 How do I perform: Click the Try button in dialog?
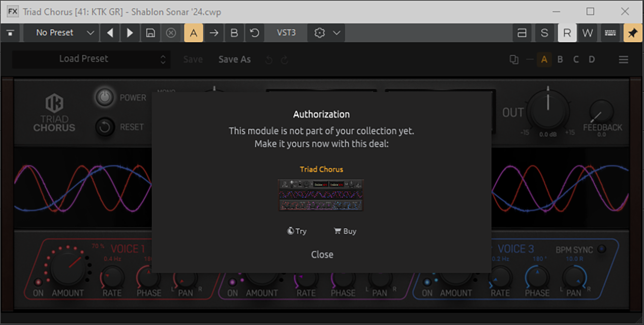tap(297, 231)
